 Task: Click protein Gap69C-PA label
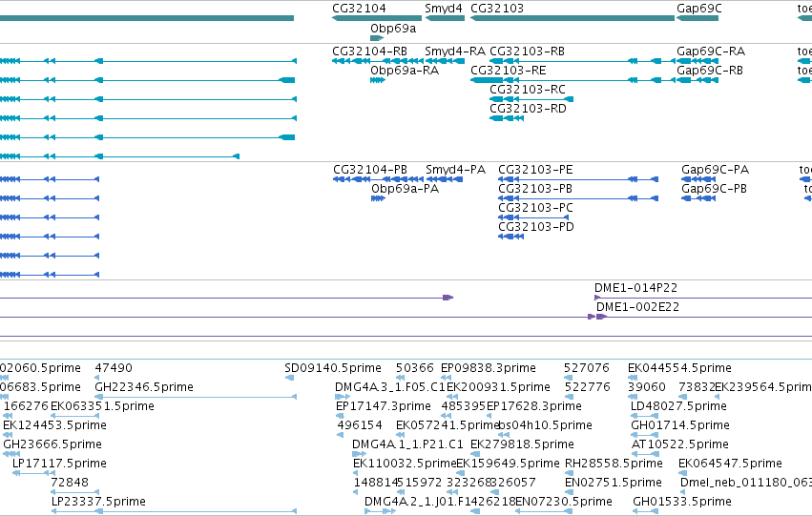[x=716, y=170]
